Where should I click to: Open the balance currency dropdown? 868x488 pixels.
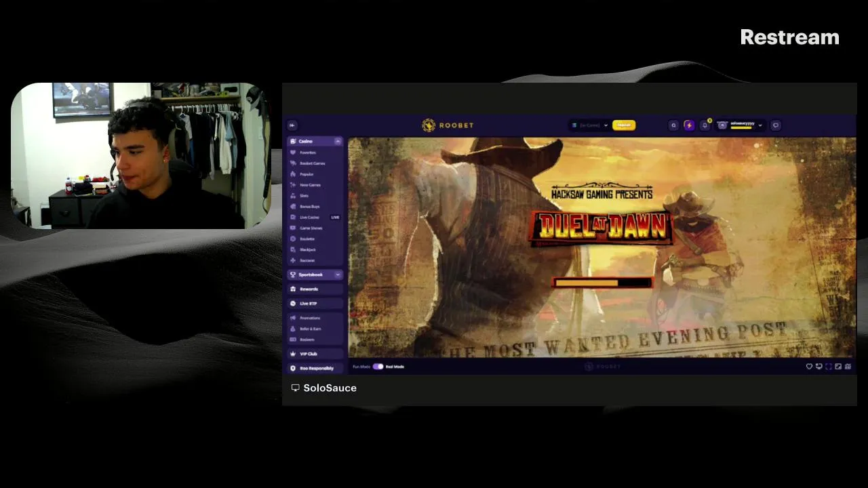coord(589,125)
